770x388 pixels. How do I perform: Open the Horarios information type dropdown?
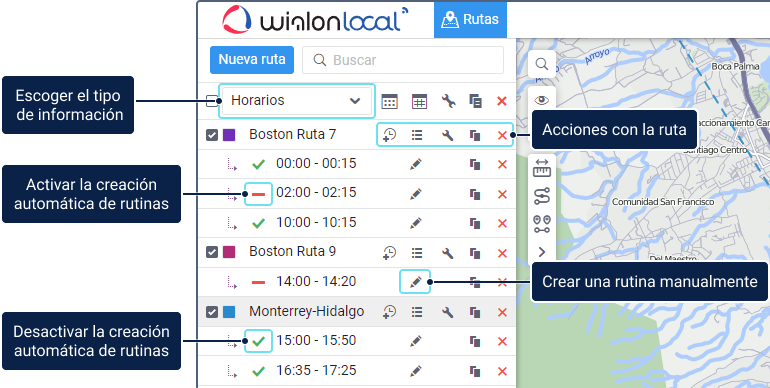(297, 101)
